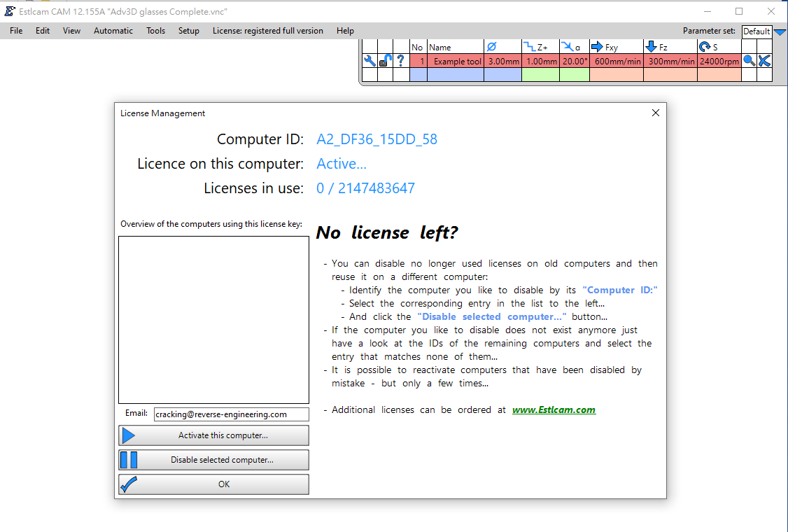Minimize the Estlcam window
The height and width of the screenshot is (532, 788).
708,11
